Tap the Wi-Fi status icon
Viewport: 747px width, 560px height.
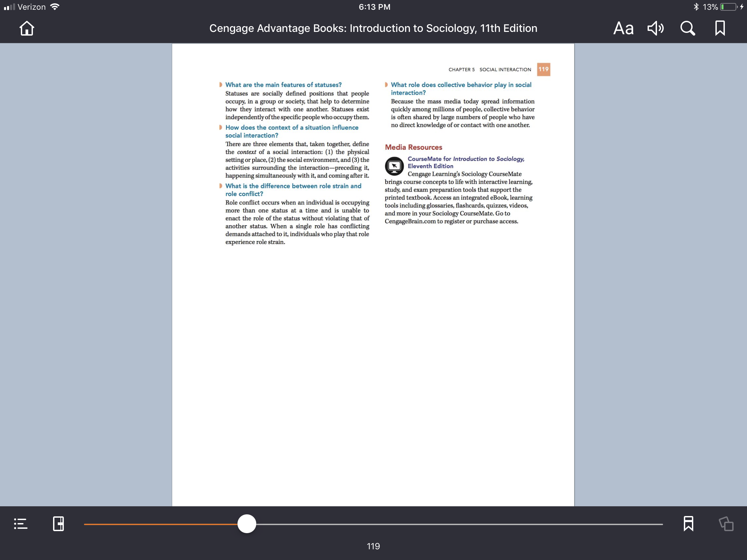coord(55,7)
